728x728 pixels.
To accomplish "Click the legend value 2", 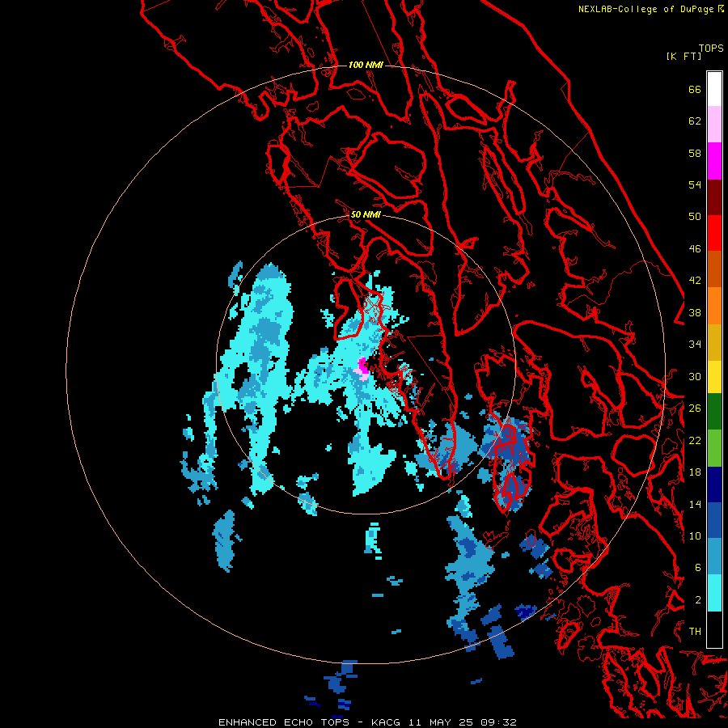I will point(697,599).
